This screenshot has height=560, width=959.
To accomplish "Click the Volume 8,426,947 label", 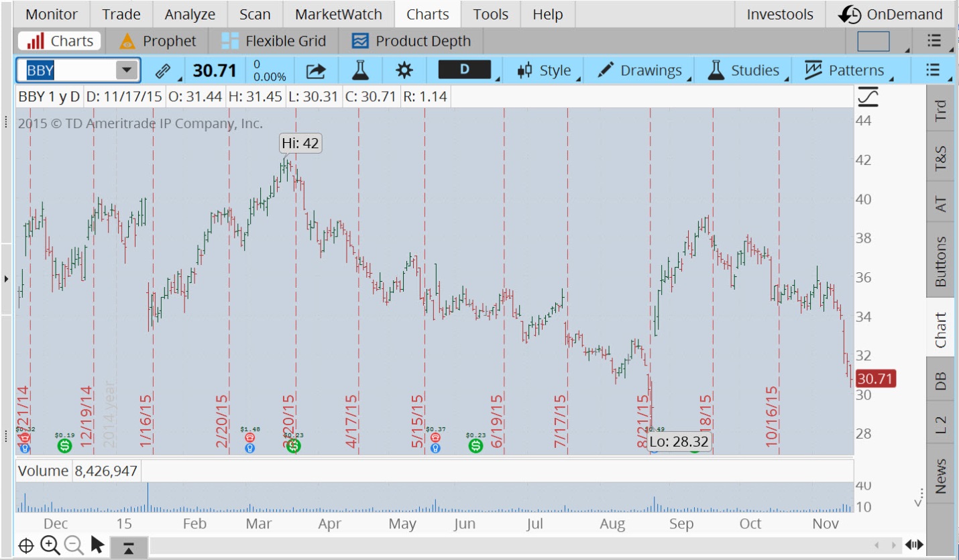I will pos(78,471).
